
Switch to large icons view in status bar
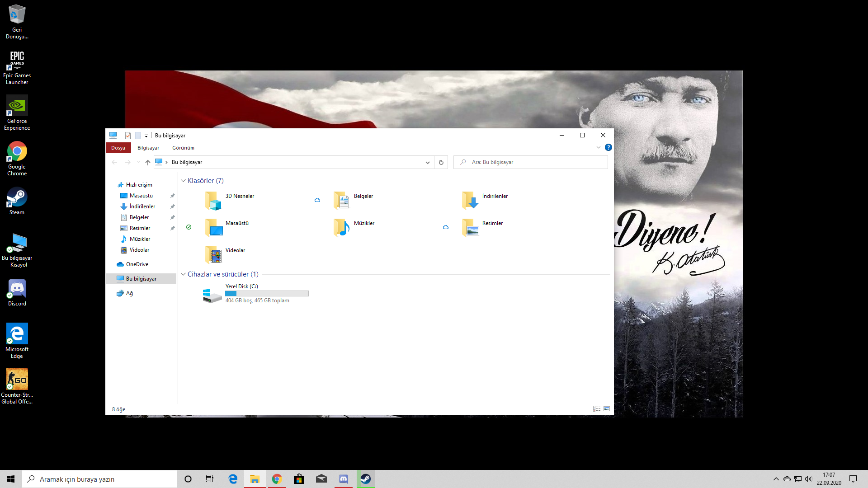tap(607, 409)
